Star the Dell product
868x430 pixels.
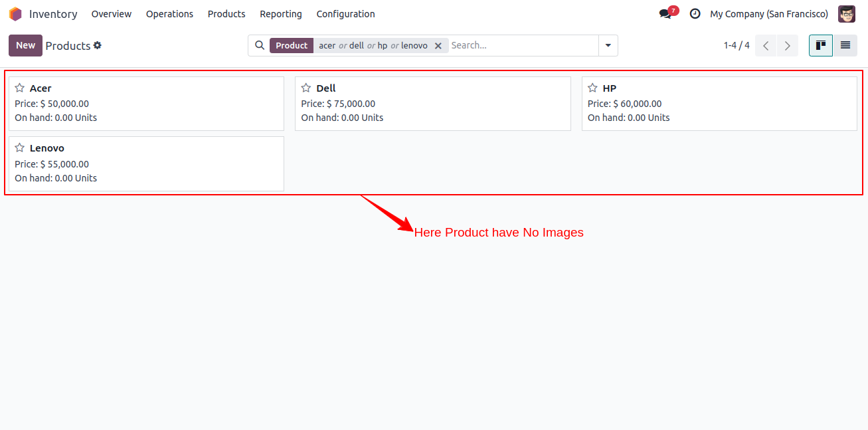(305, 87)
